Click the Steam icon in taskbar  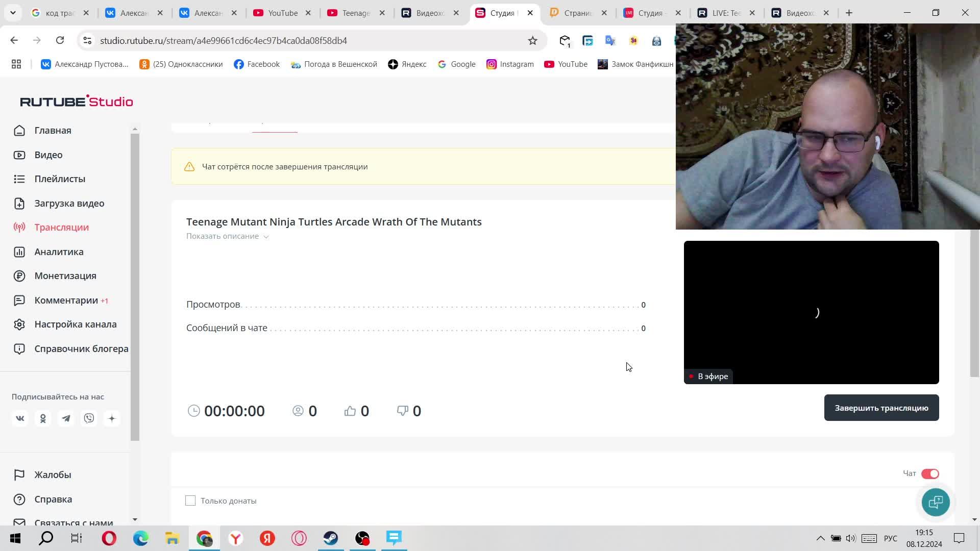point(330,538)
